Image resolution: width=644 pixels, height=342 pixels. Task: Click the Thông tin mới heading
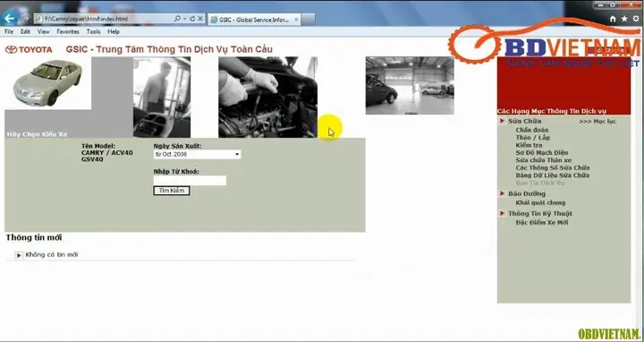[x=34, y=237]
